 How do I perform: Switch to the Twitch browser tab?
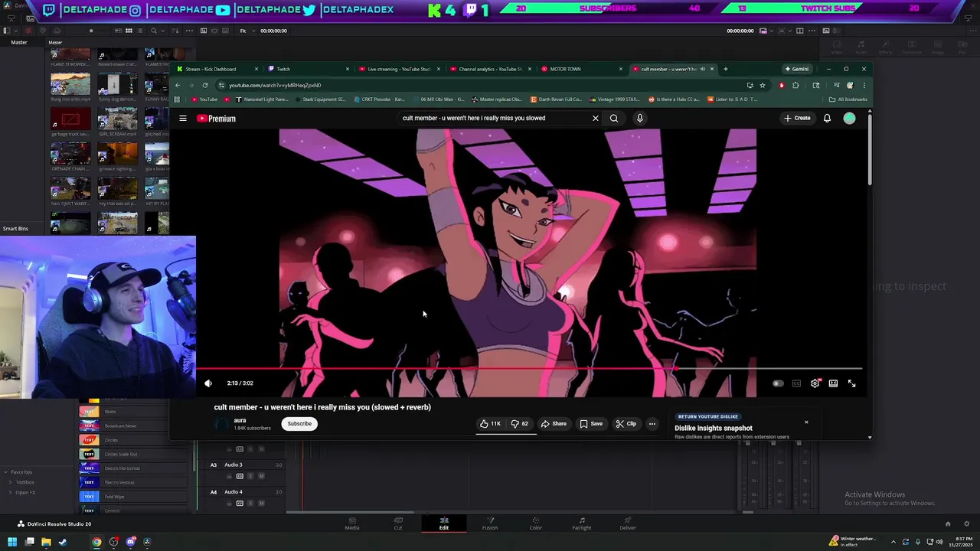click(x=307, y=69)
